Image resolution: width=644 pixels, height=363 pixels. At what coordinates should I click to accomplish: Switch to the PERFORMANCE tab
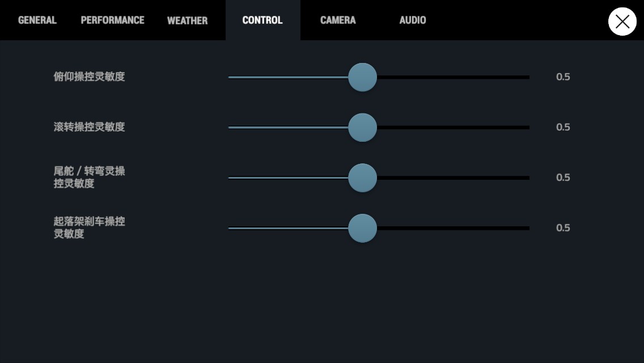113,20
